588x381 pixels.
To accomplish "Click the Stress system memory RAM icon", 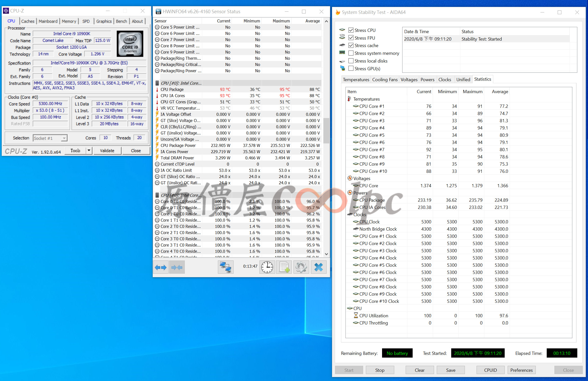I will click(x=342, y=53).
